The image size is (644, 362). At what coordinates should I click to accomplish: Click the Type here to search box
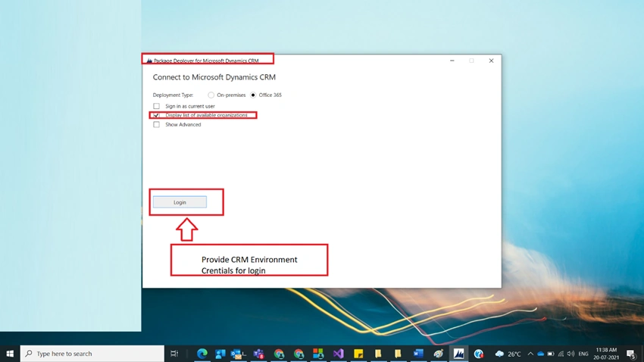[92, 354]
